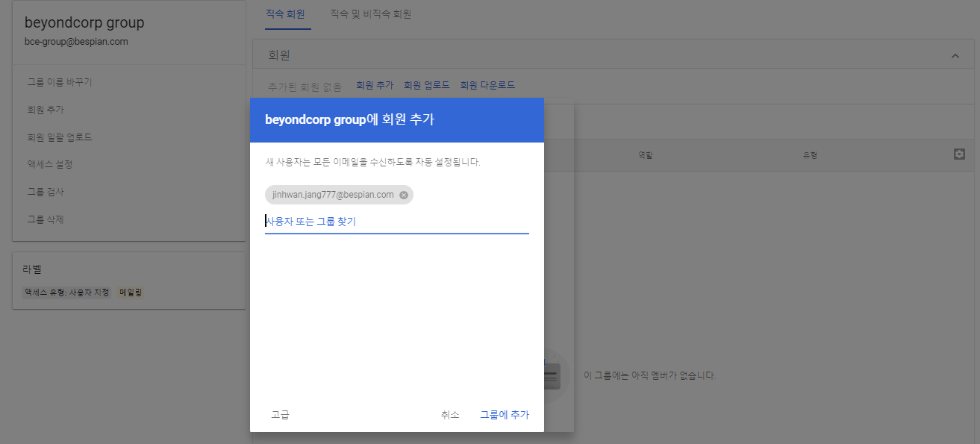The width and height of the screenshot is (980, 444).
Task: Click the 라벨 heading
Action: (x=33, y=269)
